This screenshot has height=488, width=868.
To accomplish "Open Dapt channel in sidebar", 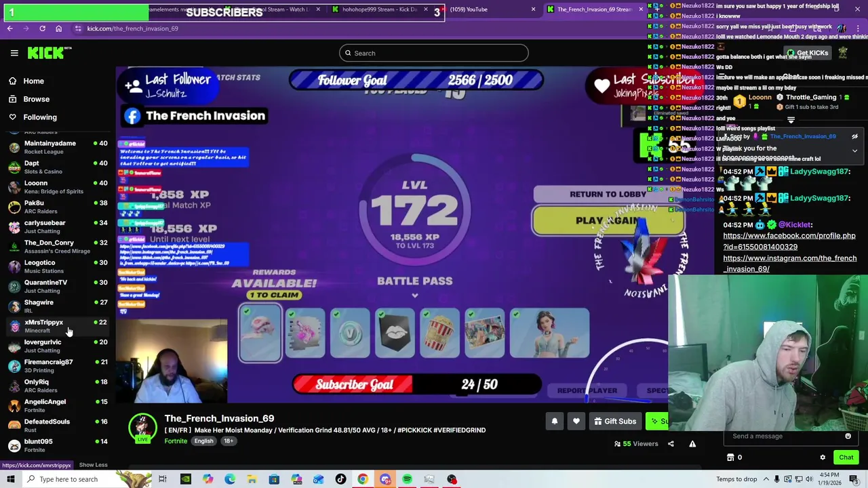I will [x=58, y=167].
